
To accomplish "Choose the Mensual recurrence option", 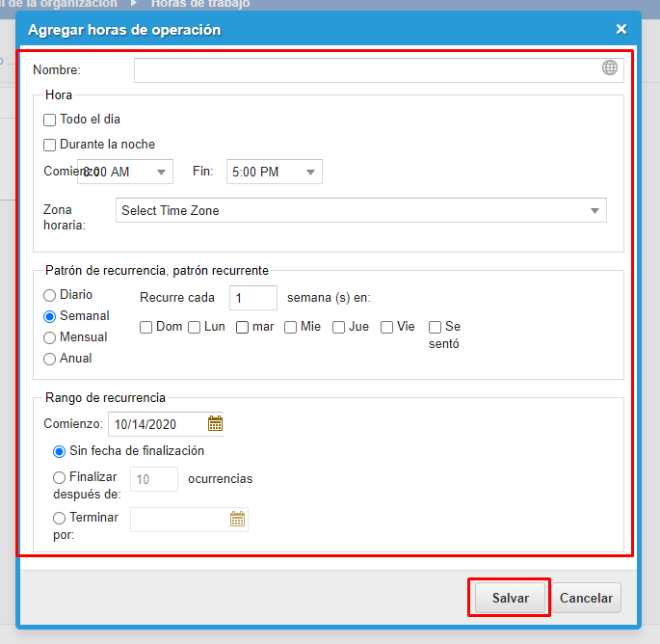I will coord(50,337).
